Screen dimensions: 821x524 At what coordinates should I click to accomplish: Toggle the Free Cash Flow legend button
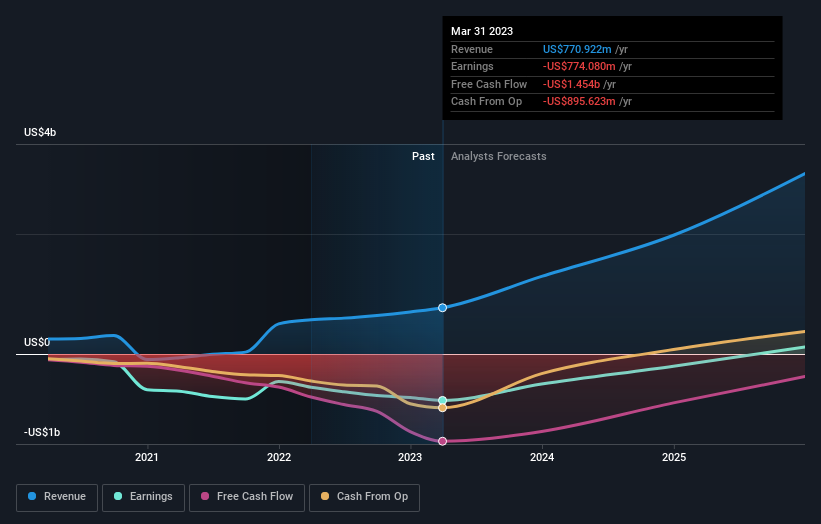tap(247, 497)
